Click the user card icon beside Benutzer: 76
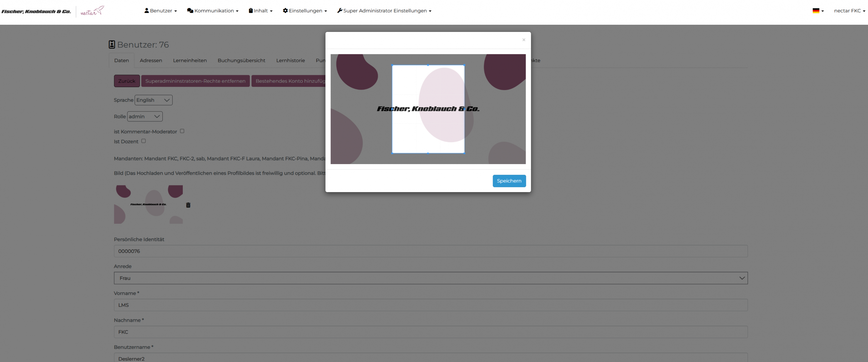The image size is (868, 362). coord(112,45)
